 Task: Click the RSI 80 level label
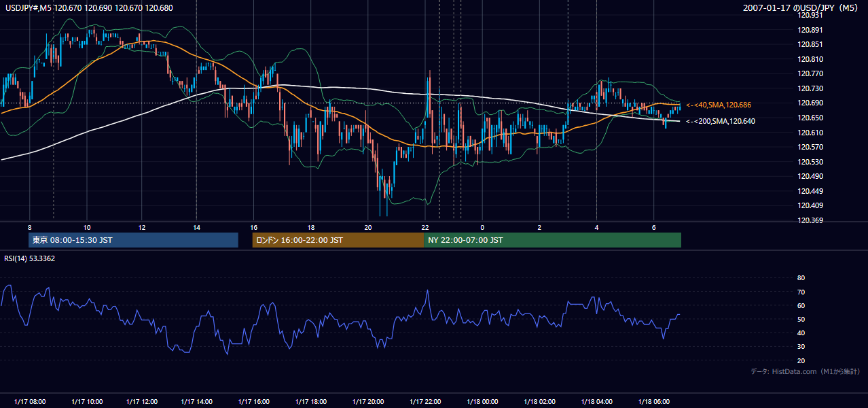pyautogui.click(x=801, y=278)
